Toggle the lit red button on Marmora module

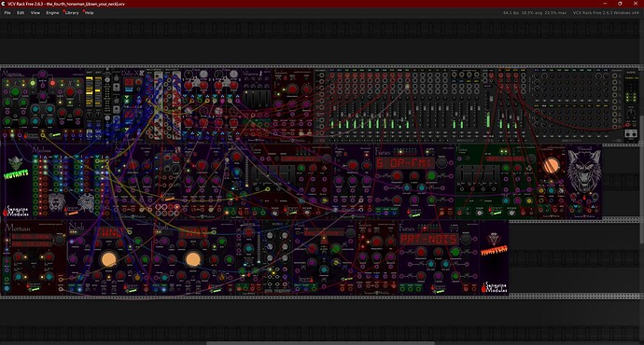52,83
